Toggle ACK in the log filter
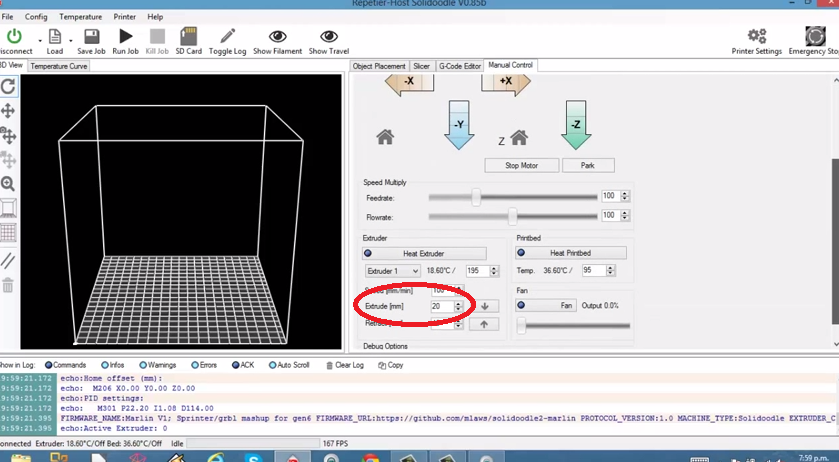The image size is (839, 462). point(243,365)
